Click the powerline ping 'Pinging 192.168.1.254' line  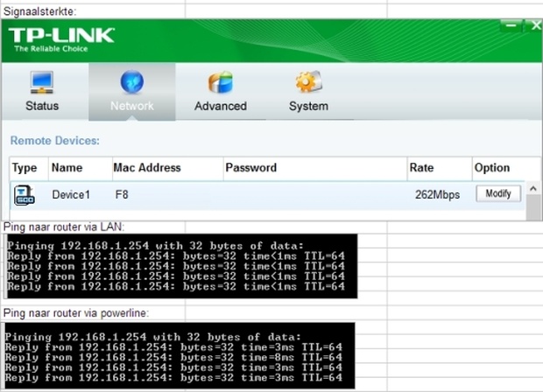coord(152,337)
